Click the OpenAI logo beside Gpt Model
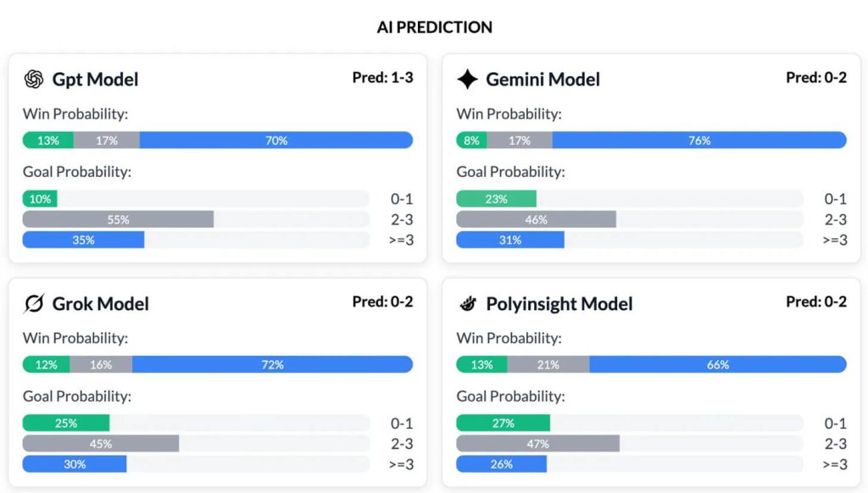This screenshot has height=493, width=868. point(32,79)
